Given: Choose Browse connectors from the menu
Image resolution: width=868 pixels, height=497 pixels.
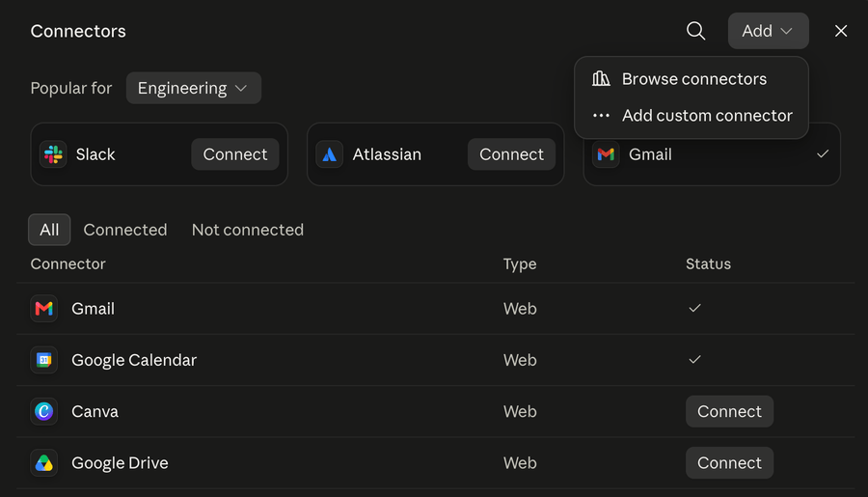Looking at the screenshot, I should coord(692,79).
